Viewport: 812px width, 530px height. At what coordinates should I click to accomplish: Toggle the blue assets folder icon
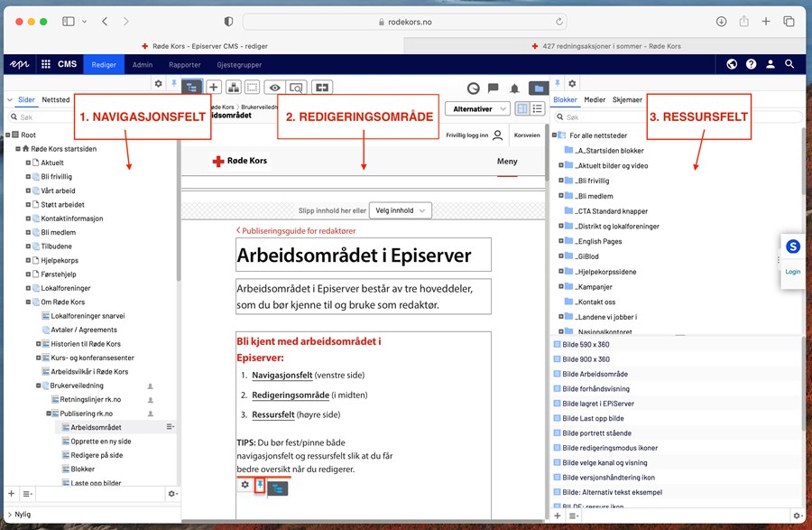pyautogui.click(x=537, y=88)
